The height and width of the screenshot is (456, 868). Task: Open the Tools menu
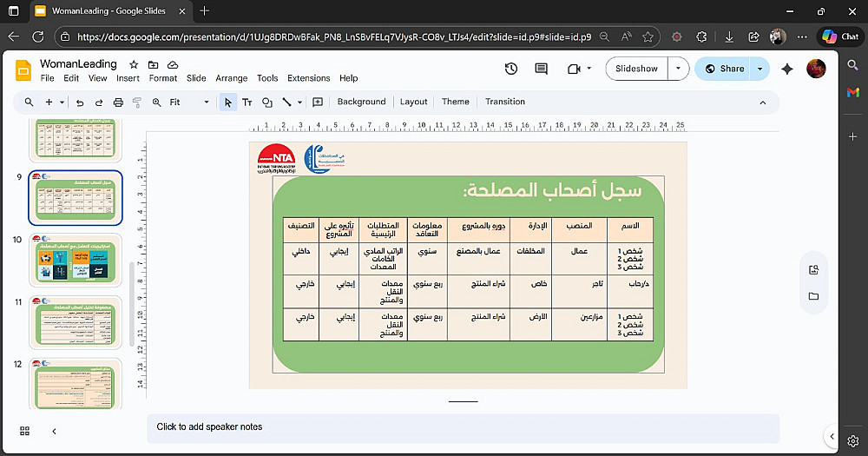click(267, 78)
